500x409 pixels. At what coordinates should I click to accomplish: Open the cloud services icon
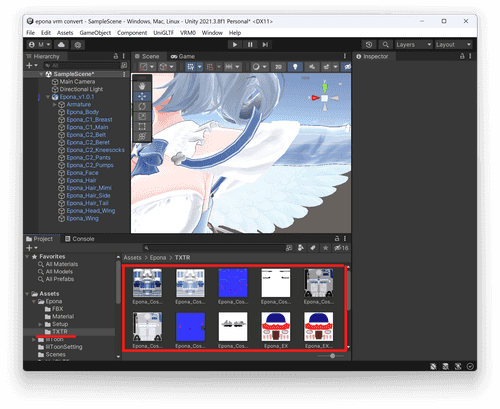coord(61,45)
